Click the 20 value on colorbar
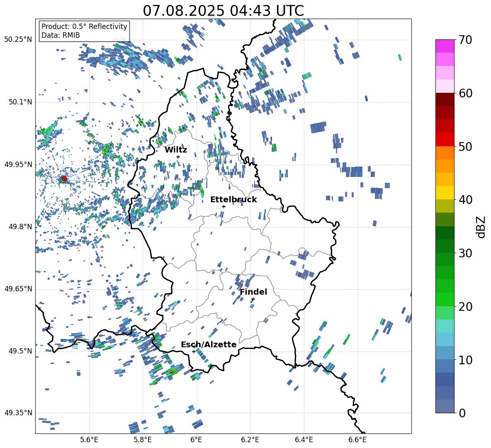491x448 pixels. click(465, 306)
